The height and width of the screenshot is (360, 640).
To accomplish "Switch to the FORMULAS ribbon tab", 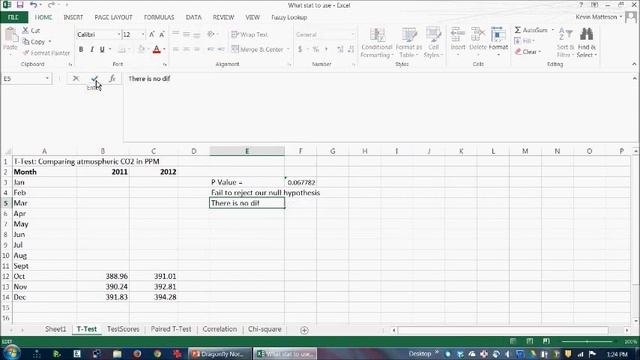I will [159, 18].
